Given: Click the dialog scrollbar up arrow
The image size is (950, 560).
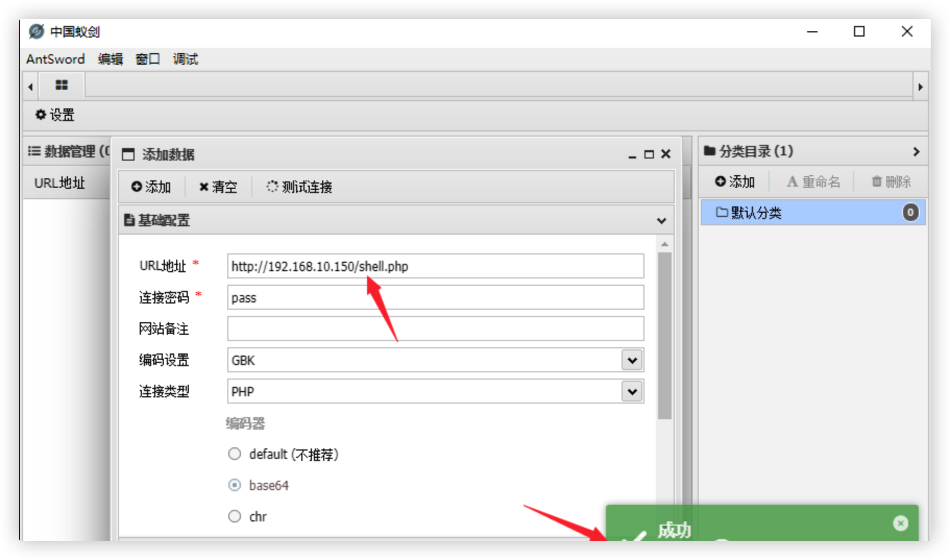Looking at the screenshot, I should [664, 244].
